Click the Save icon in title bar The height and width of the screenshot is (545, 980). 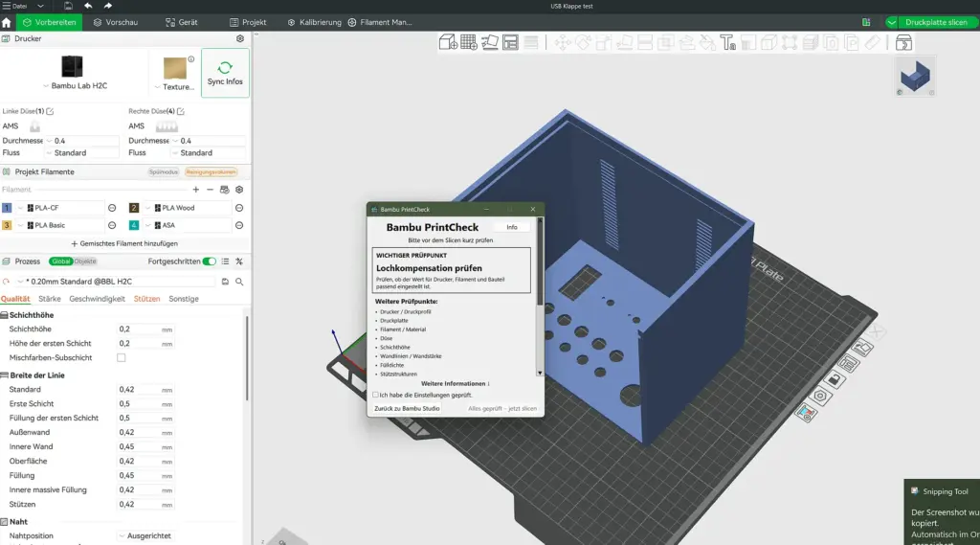pos(68,6)
